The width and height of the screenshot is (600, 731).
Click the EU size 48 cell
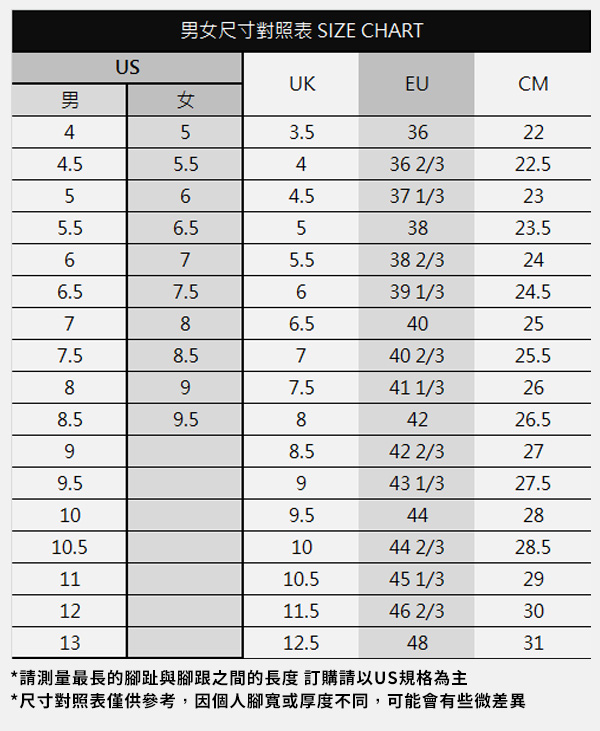(417, 643)
